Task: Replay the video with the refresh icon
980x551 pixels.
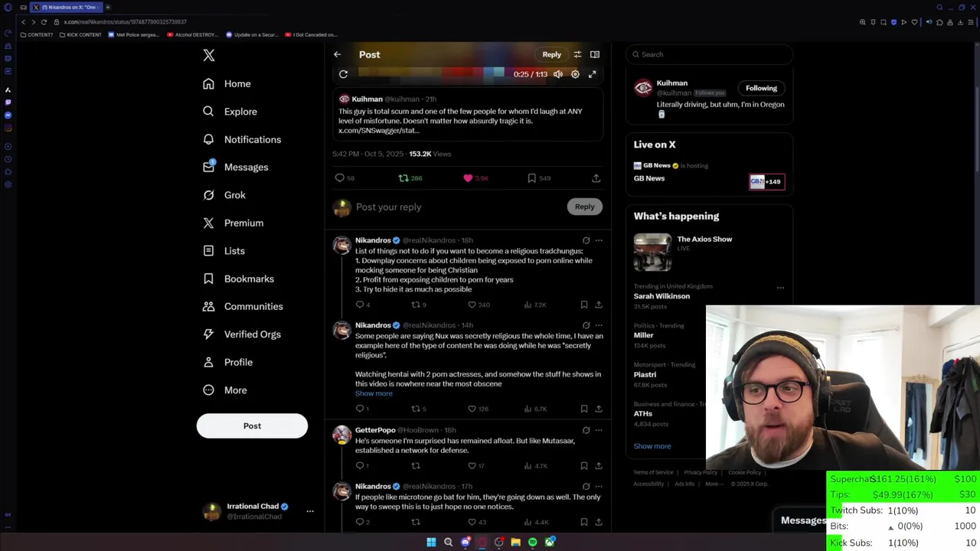Action: [x=343, y=74]
